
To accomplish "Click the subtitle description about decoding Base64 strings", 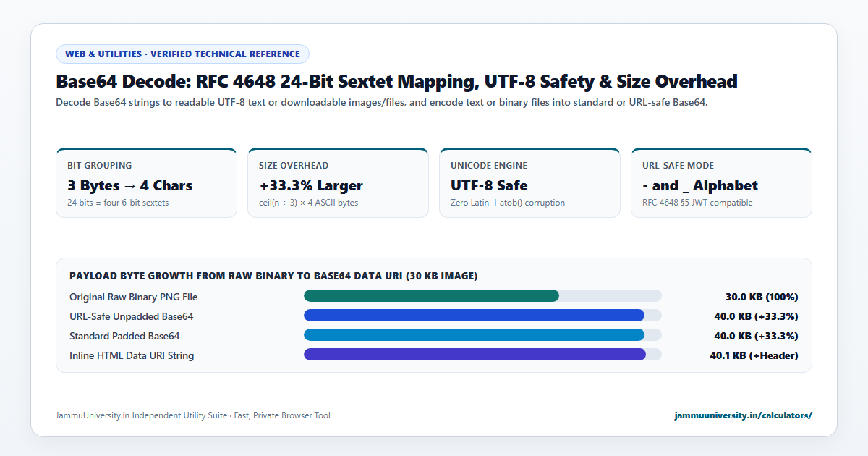I will click(381, 102).
